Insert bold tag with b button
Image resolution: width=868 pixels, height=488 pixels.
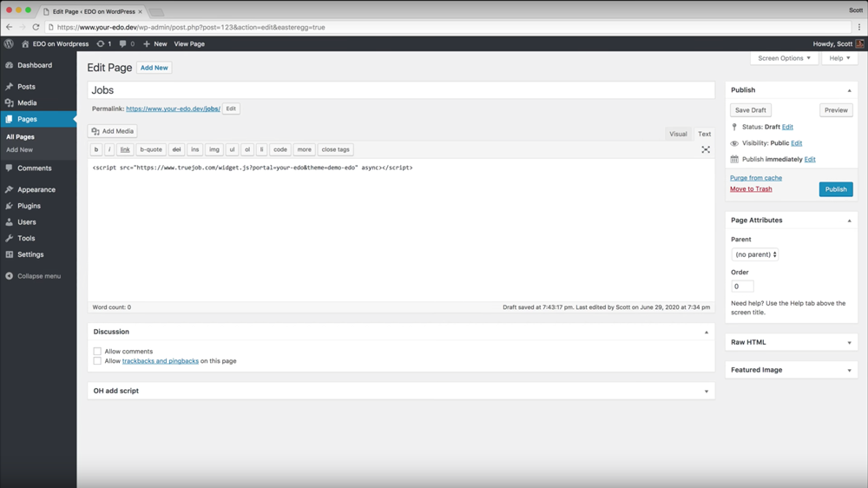pos(96,149)
